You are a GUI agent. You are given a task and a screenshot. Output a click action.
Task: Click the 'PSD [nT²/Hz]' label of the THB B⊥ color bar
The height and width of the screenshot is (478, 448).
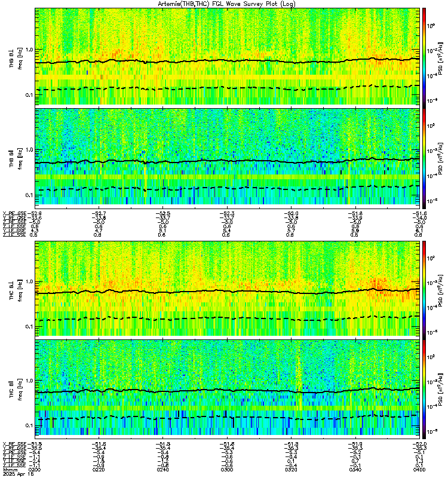coord(440,59)
